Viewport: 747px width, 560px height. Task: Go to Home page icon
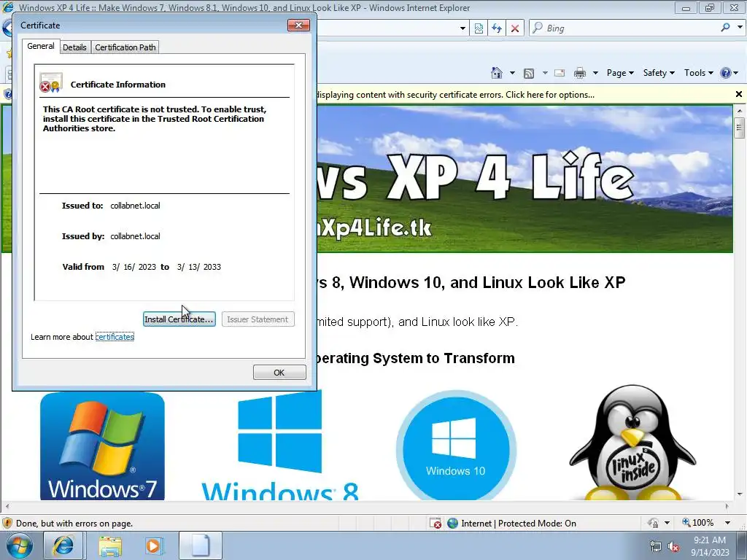(x=496, y=73)
